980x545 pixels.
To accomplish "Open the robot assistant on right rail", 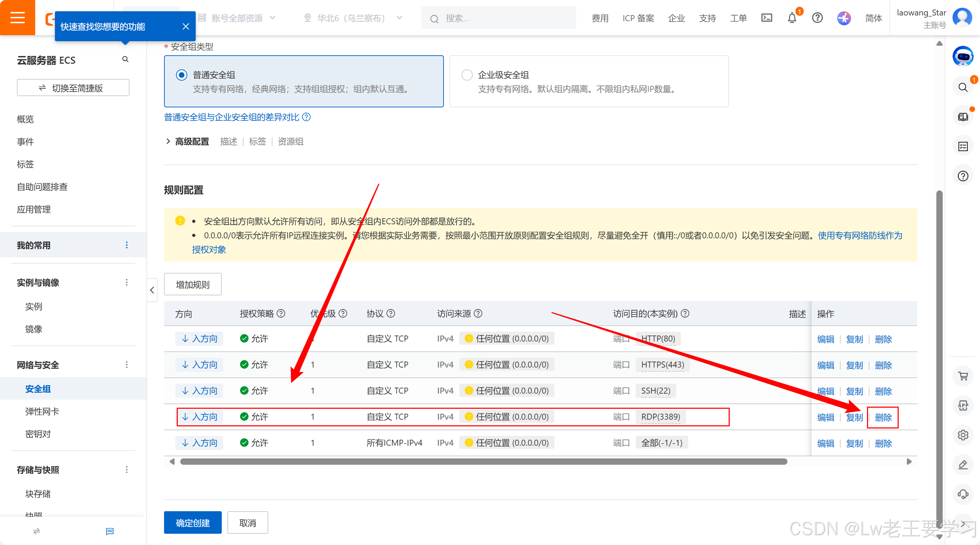I will click(962, 56).
